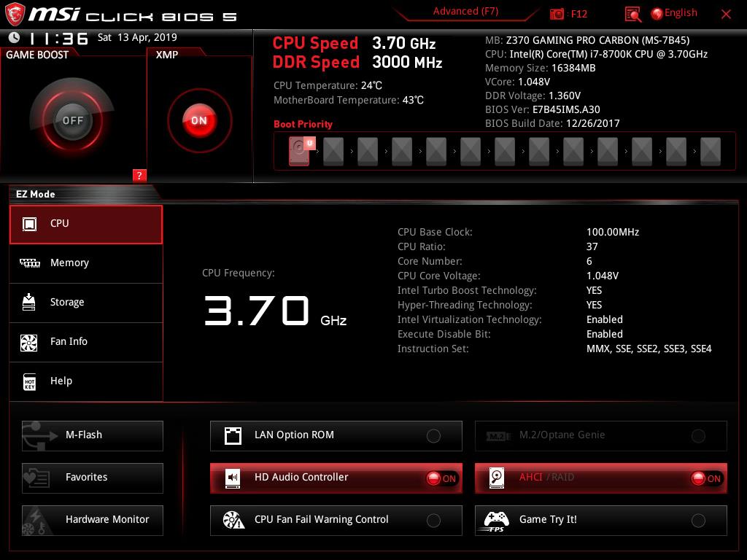The image size is (747, 560).
Task: Close the BIOS with the X button
Action: pyautogui.click(x=726, y=15)
